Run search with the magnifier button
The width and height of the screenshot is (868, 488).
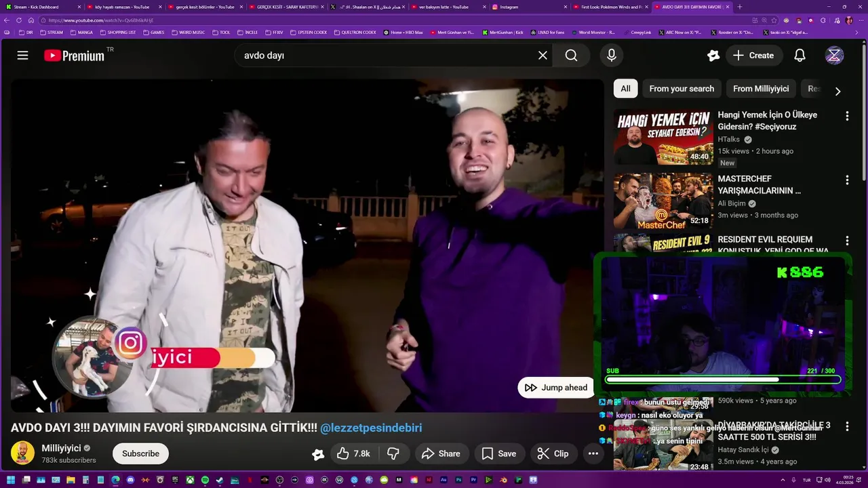pos(572,56)
